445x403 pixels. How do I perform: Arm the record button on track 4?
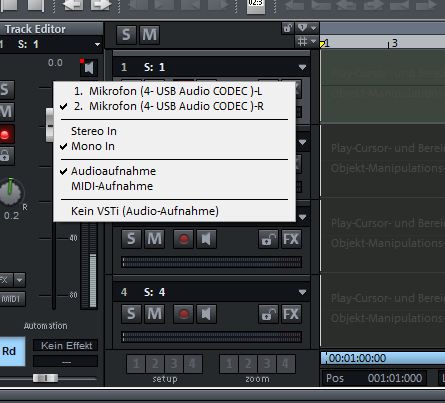click(x=183, y=314)
